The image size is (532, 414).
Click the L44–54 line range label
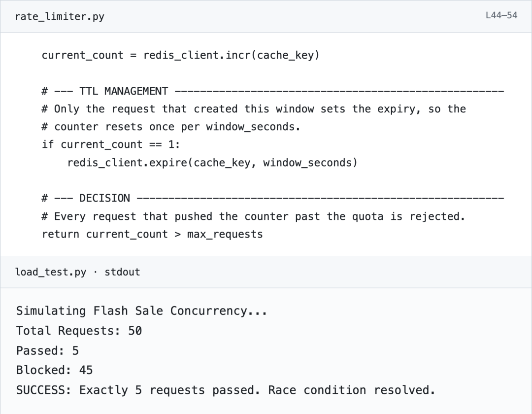coord(501,16)
